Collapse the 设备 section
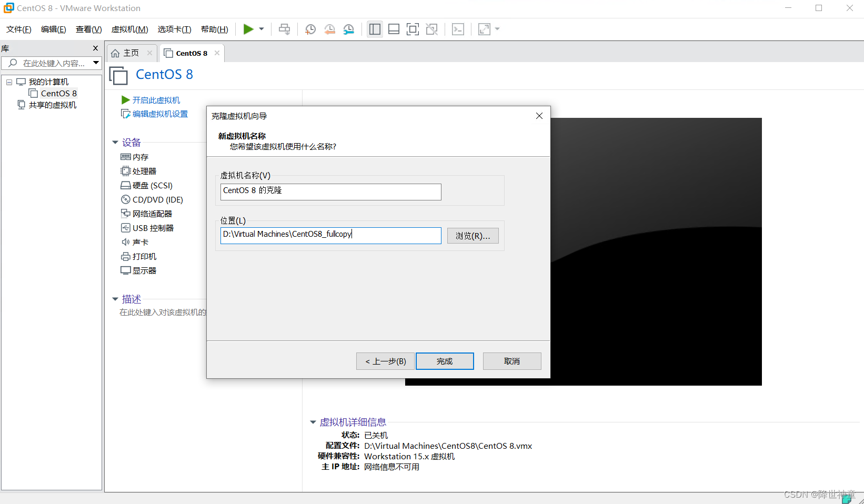Screen dimensions: 864x504 [115, 143]
